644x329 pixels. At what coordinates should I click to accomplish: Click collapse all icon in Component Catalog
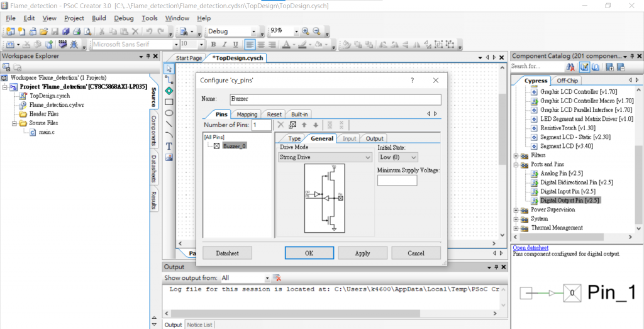point(621,67)
